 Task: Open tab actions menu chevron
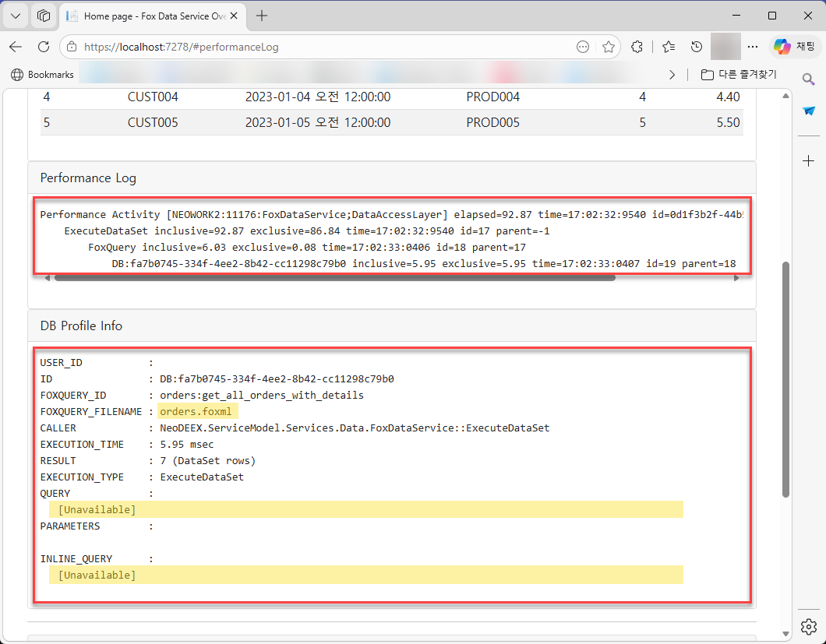pyautogui.click(x=16, y=16)
